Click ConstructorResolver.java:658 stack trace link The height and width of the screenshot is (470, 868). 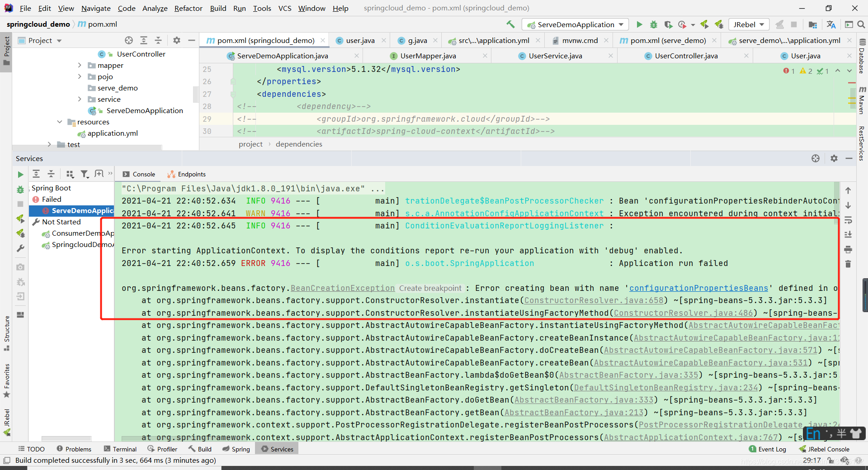(x=594, y=300)
